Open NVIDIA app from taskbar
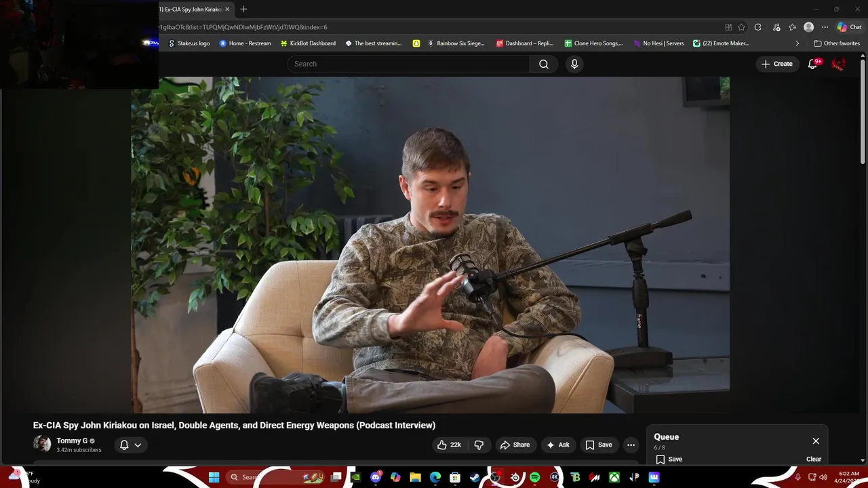This screenshot has height=488, width=868. pyautogui.click(x=355, y=477)
